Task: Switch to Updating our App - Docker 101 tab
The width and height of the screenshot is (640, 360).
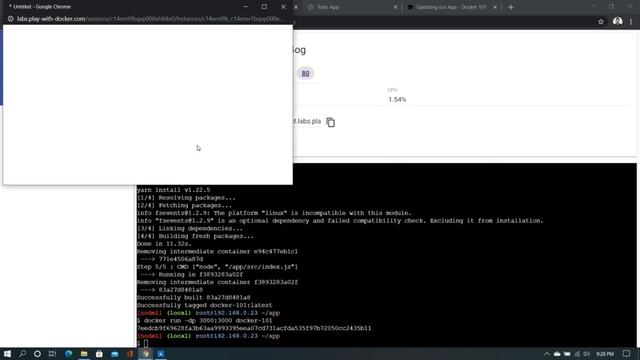Action: click(x=451, y=7)
